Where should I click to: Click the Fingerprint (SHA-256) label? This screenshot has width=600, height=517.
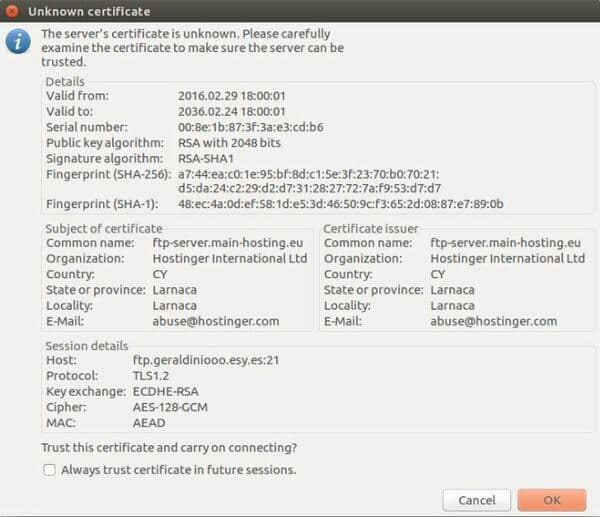(x=109, y=174)
